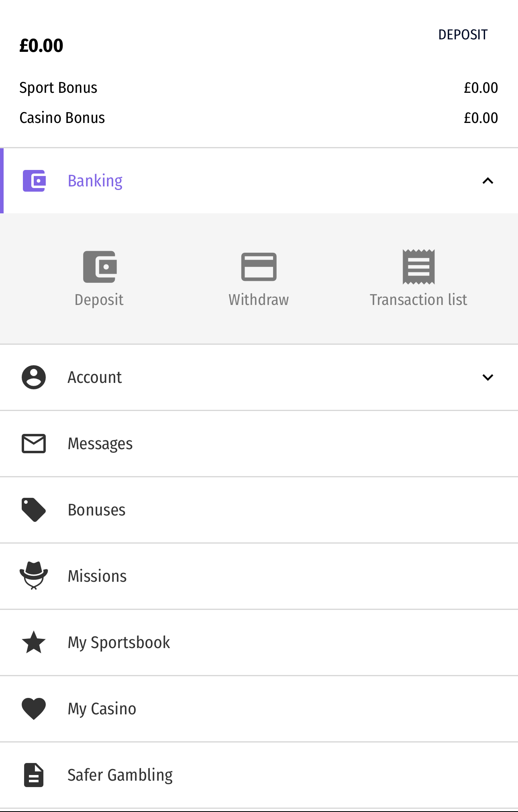This screenshot has height=812, width=518.
Task: Open the Bonuses menu item
Action: (x=96, y=510)
